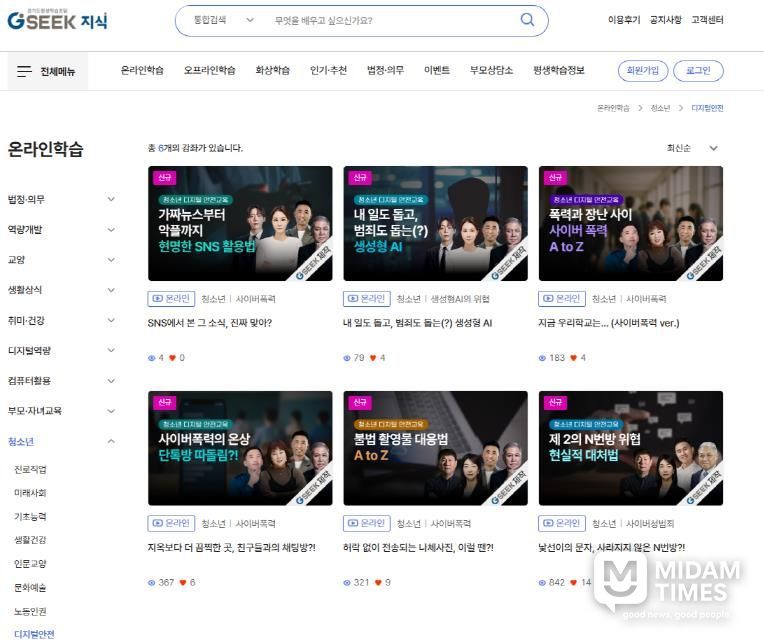Open the 오프라인학습 navigation menu

point(209,70)
